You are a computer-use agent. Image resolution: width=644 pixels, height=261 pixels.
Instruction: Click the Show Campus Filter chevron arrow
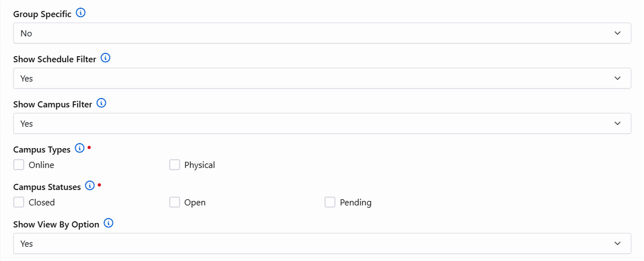coord(618,123)
